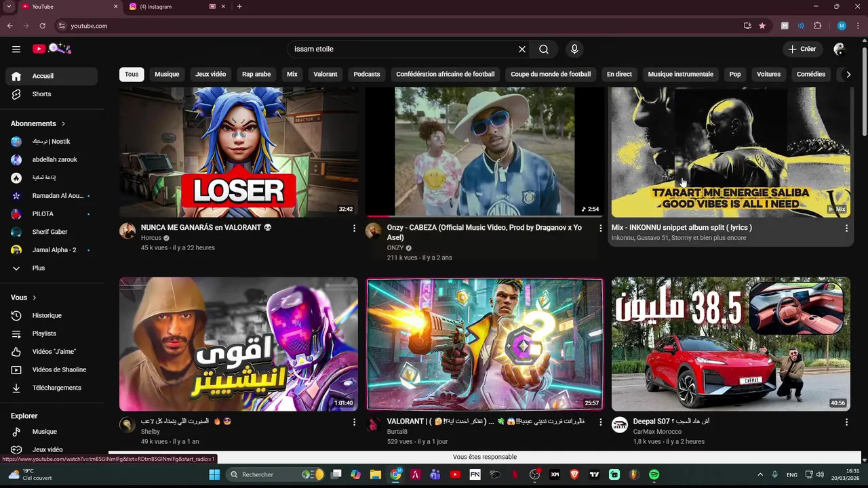Select the Tous filter chip

[x=132, y=74]
